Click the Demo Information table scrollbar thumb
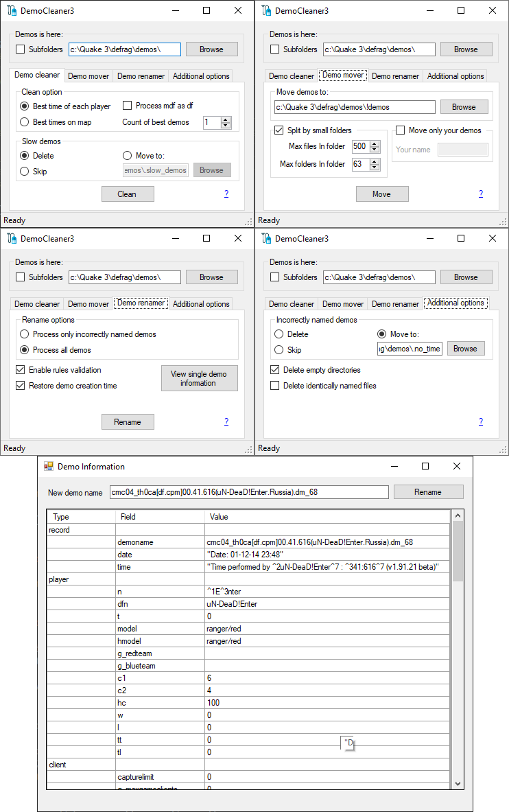Image resolution: width=509 pixels, height=812 pixels. pyautogui.click(x=458, y=551)
